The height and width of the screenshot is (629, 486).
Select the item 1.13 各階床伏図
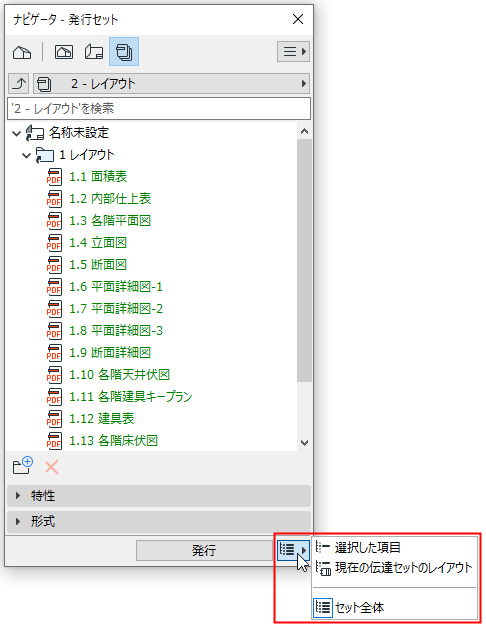(x=113, y=441)
